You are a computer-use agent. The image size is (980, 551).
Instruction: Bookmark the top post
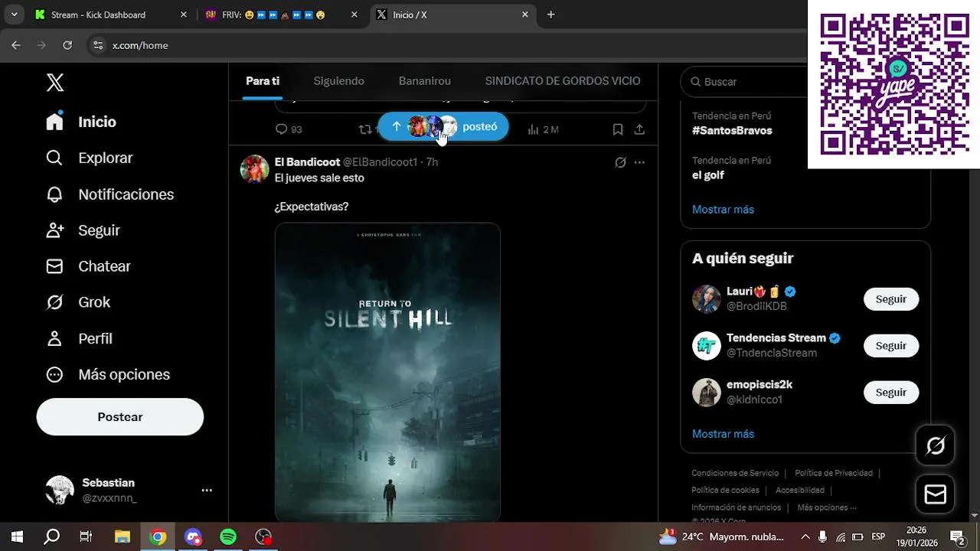tap(618, 129)
